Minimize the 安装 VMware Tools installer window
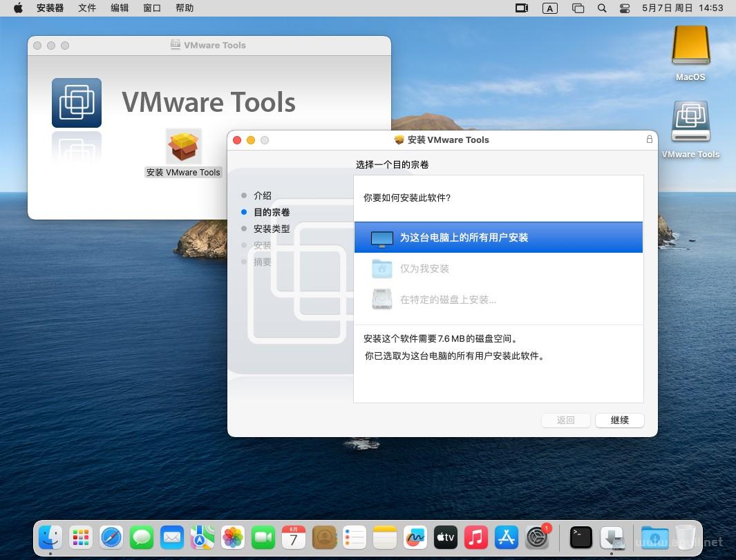Viewport: 736px width, 560px height. tap(251, 140)
